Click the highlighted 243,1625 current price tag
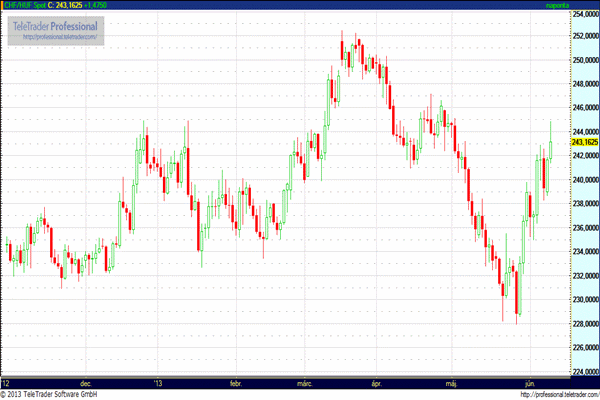600x400 pixels. click(584, 143)
